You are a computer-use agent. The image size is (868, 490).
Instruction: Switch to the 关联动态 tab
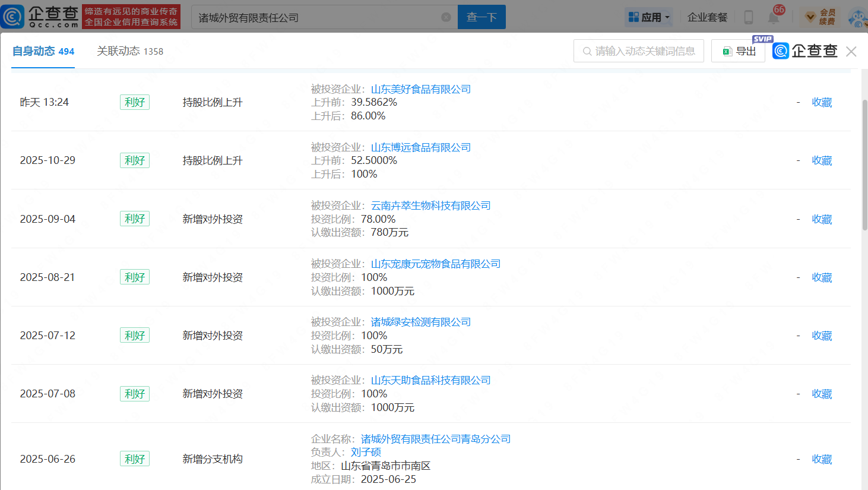point(129,51)
